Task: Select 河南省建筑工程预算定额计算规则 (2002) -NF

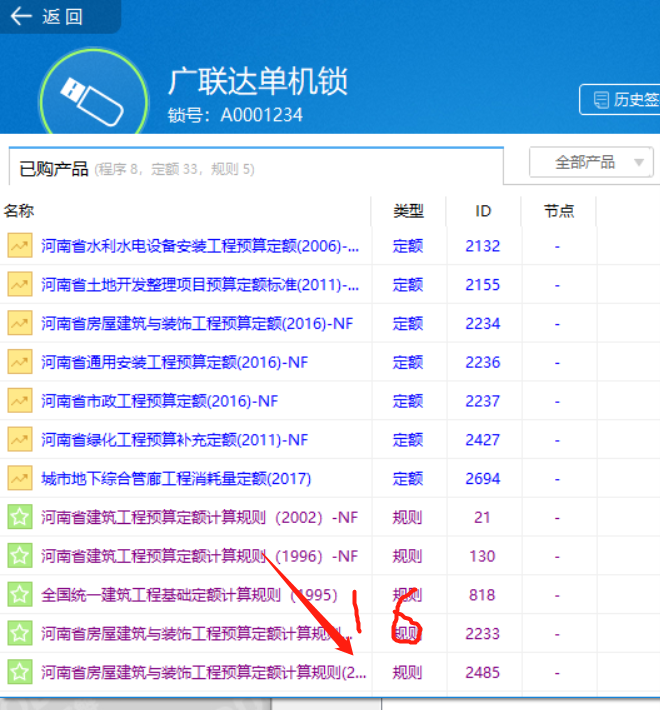Action: click(200, 517)
